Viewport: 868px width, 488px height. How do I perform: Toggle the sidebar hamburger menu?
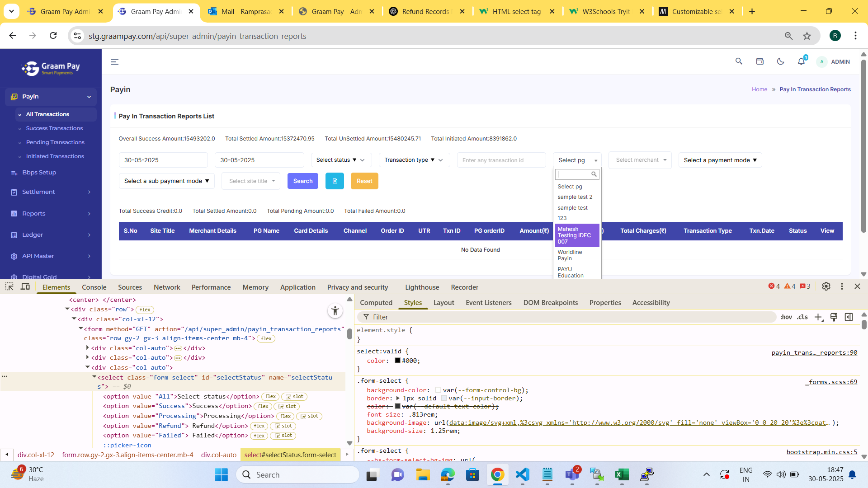[115, 62]
